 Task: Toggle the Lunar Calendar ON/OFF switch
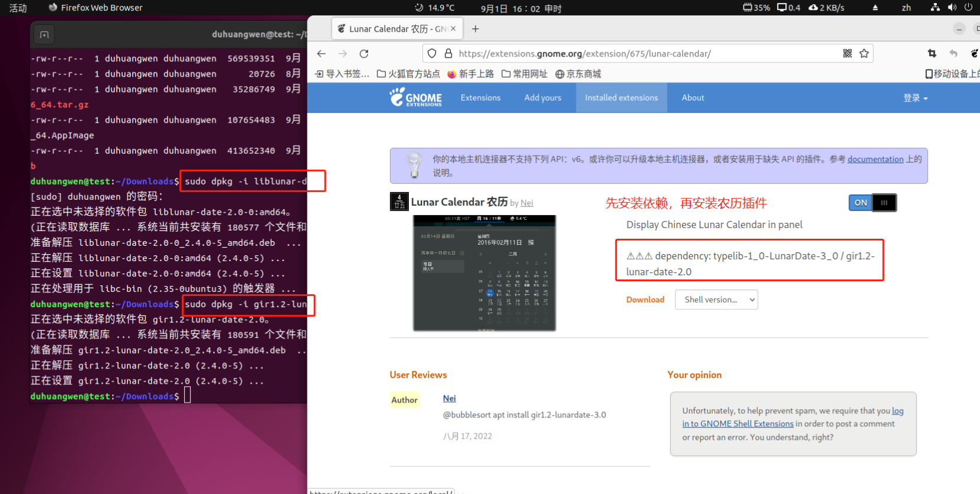(873, 203)
